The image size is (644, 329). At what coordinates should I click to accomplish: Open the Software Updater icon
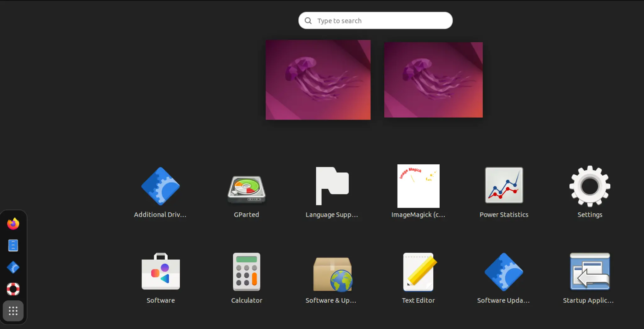coord(504,272)
